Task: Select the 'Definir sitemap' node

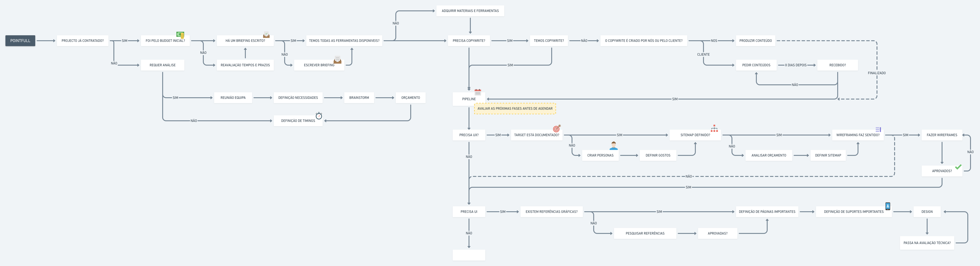Action: click(x=828, y=155)
